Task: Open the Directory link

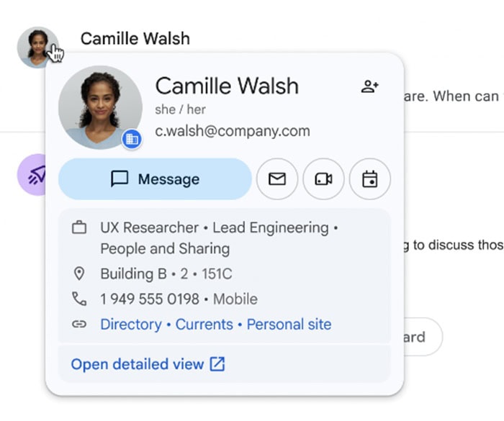Action: point(131,324)
